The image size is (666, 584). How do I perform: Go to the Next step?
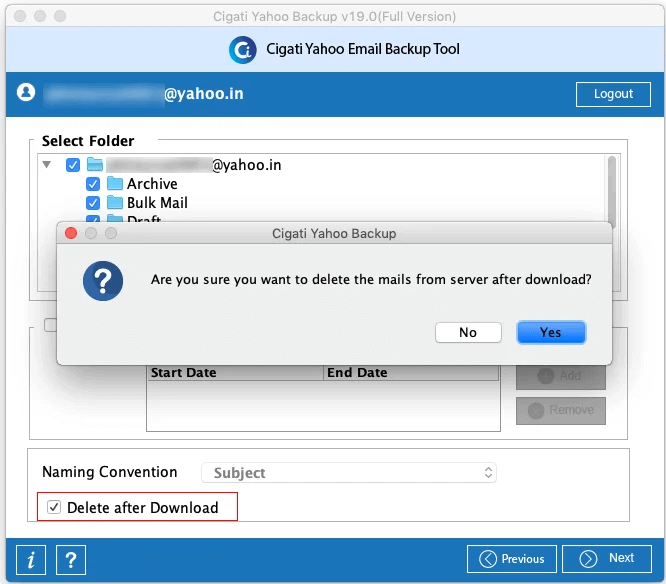click(x=607, y=559)
